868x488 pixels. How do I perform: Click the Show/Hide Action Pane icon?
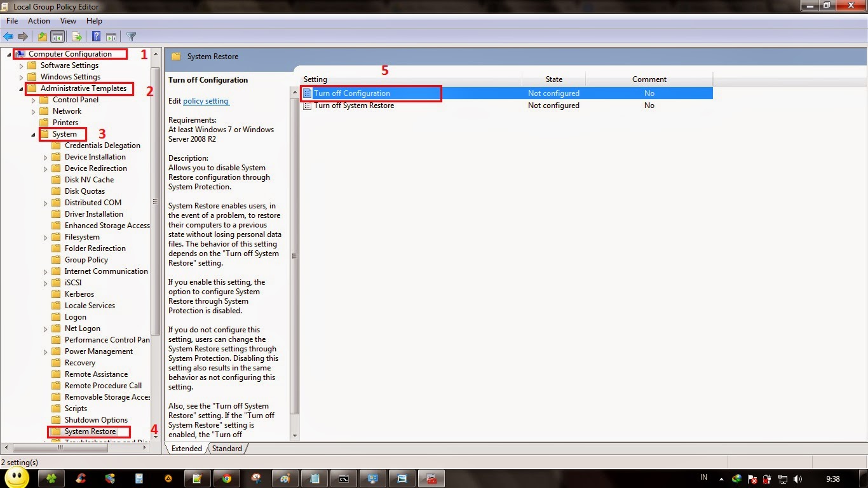pyautogui.click(x=112, y=36)
